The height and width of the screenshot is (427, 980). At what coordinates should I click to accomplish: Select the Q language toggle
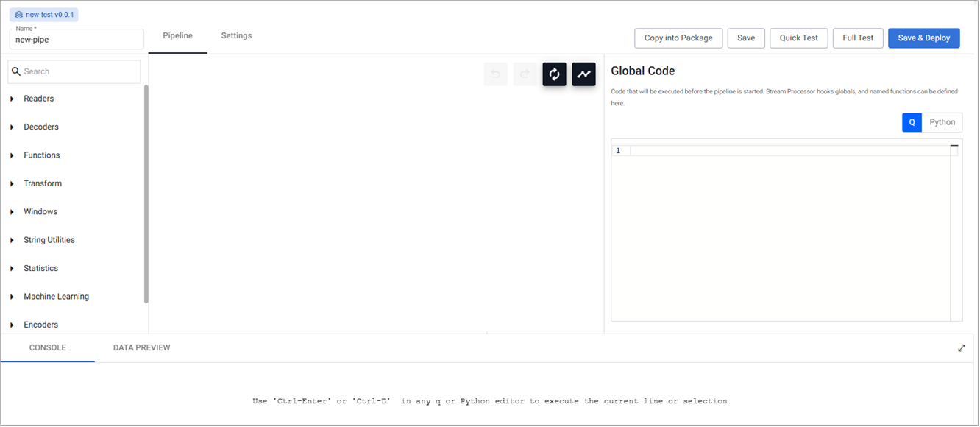(912, 121)
